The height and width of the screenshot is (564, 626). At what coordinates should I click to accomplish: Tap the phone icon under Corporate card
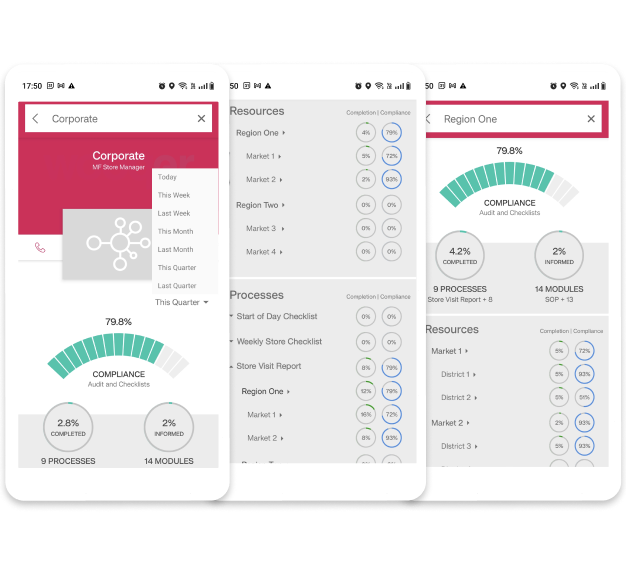point(40,246)
